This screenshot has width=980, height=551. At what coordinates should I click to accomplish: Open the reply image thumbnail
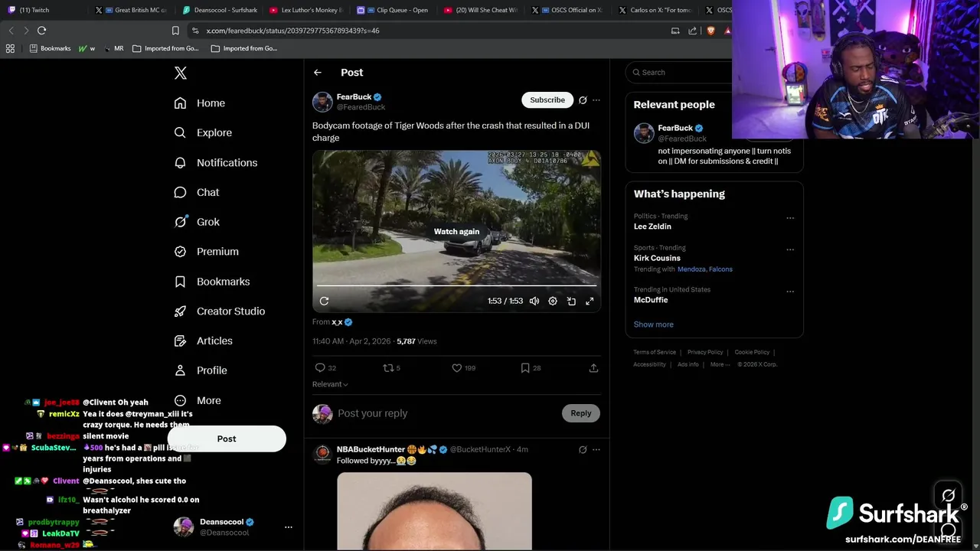(434, 511)
